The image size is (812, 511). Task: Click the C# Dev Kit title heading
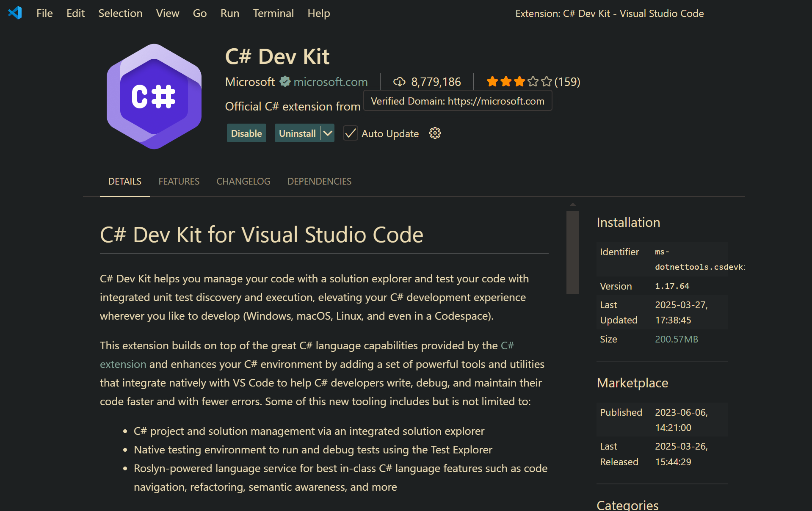(x=277, y=56)
